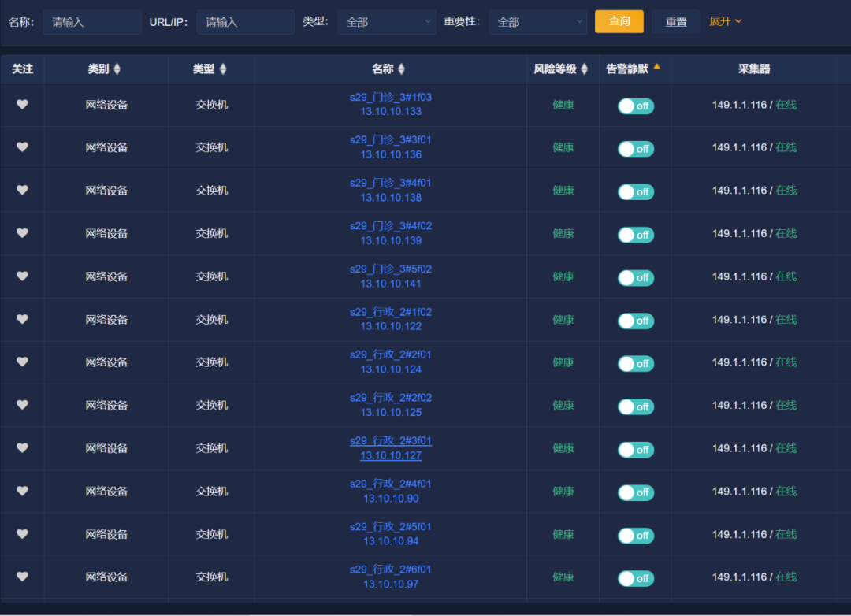Viewport: 851px width, 616px height.
Task: Click 健康 status in s29_行政_2#2f01 row
Action: tap(563, 362)
